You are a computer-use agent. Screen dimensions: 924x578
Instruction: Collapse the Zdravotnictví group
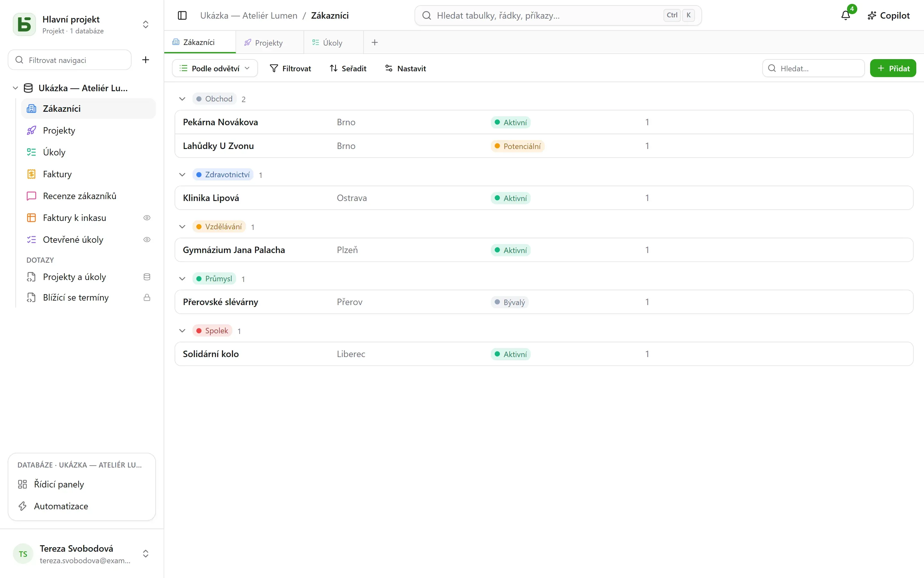coord(182,174)
